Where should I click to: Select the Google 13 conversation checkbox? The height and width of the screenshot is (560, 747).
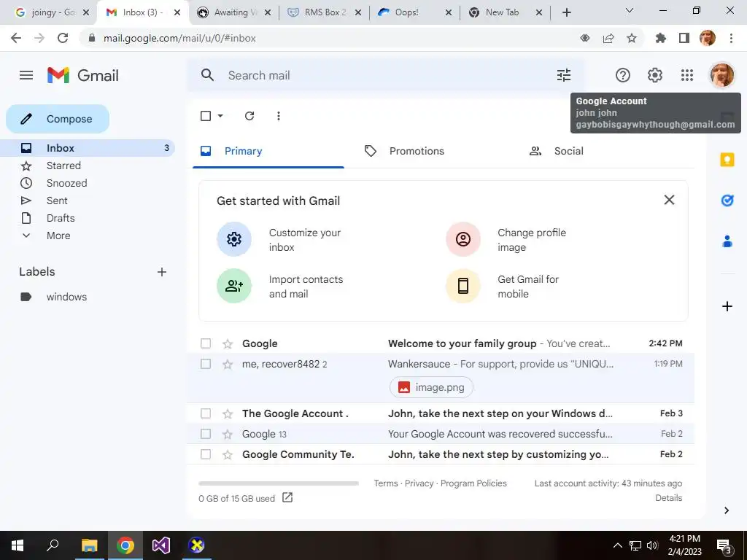pyautogui.click(x=205, y=434)
